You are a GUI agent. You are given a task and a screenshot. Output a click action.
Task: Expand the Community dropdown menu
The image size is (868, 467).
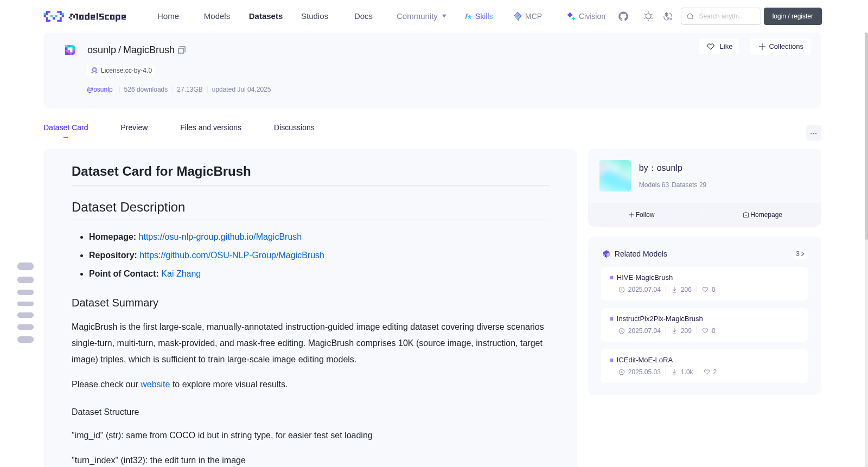(x=422, y=16)
